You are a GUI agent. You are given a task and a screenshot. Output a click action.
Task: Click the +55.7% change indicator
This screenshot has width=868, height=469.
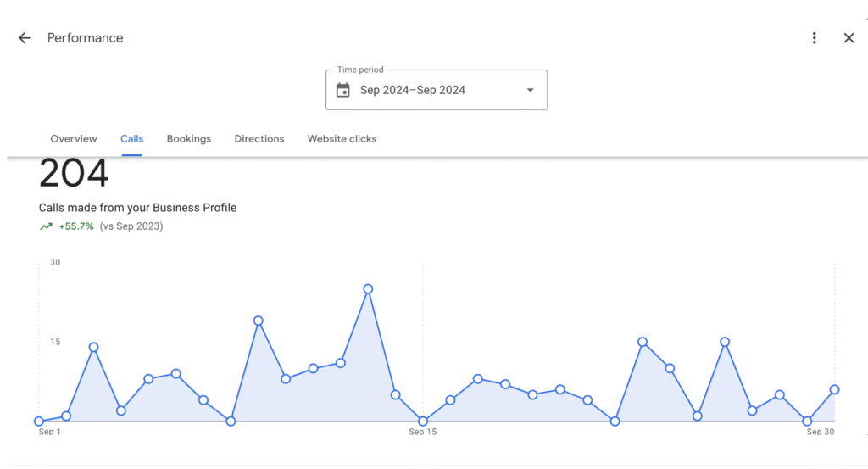(x=75, y=226)
